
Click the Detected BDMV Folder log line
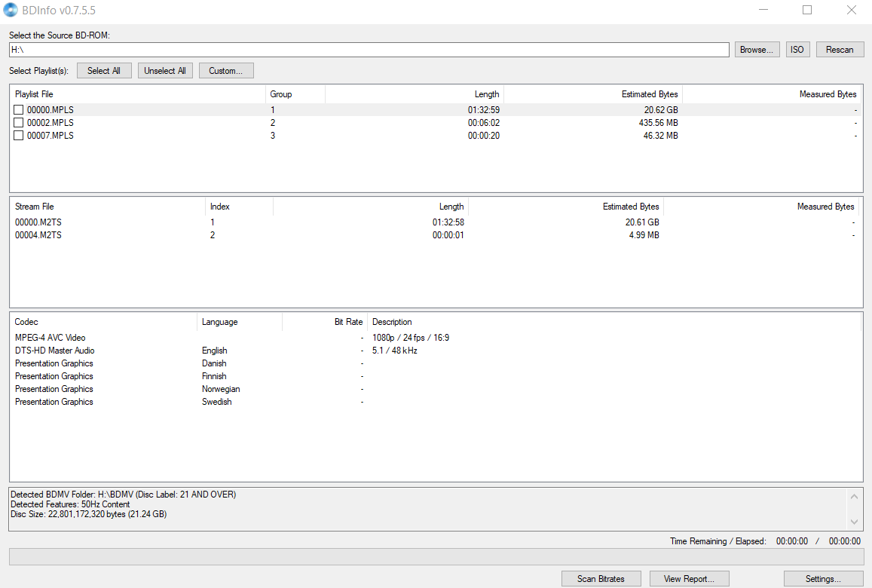(x=124, y=494)
